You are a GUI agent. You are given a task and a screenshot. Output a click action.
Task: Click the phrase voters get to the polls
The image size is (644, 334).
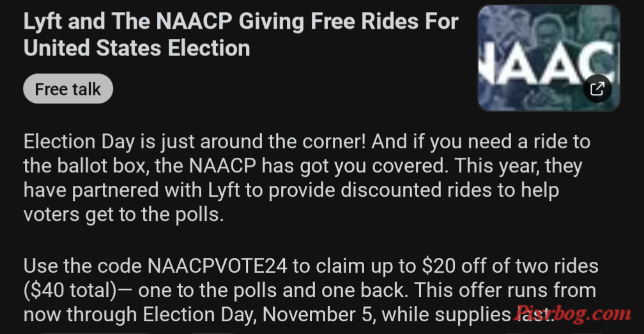[124, 215]
